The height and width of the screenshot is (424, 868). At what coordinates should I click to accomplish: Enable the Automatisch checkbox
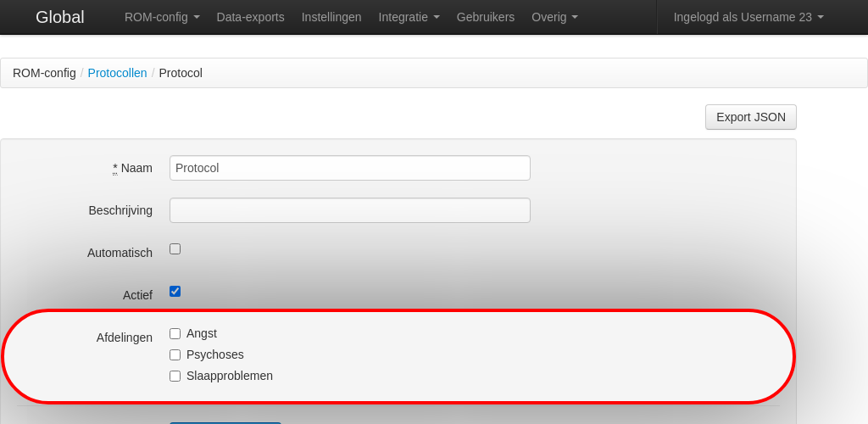coord(175,249)
